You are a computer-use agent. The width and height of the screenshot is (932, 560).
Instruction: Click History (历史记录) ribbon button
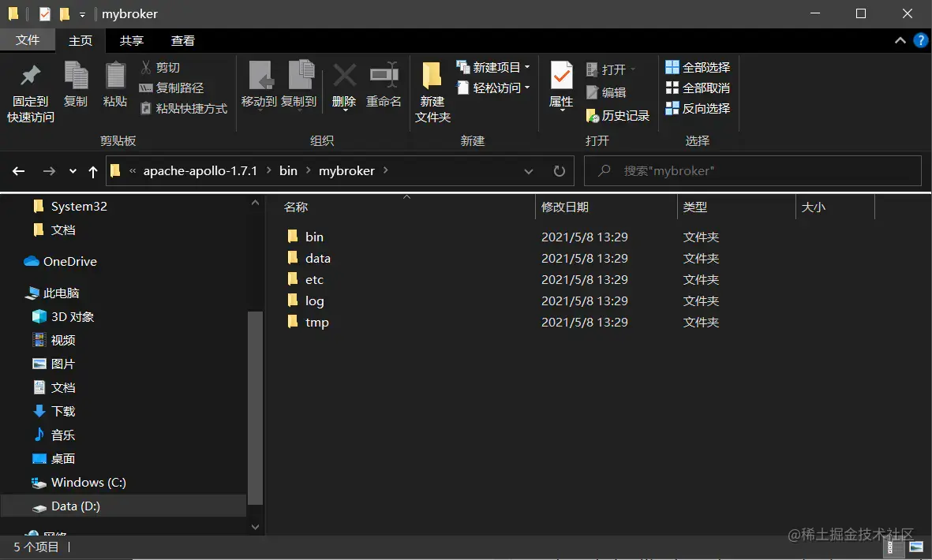[x=618, y=116]
